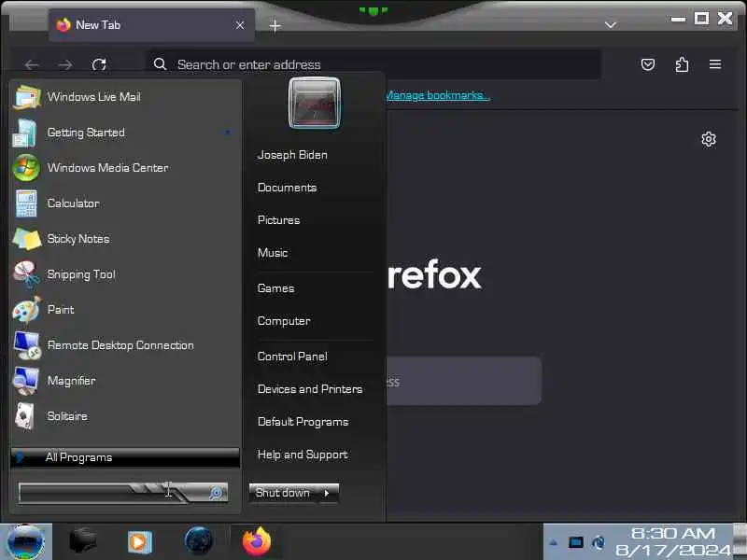Open the Pocket save icon

pyautogui.click(x=647, y=64)
